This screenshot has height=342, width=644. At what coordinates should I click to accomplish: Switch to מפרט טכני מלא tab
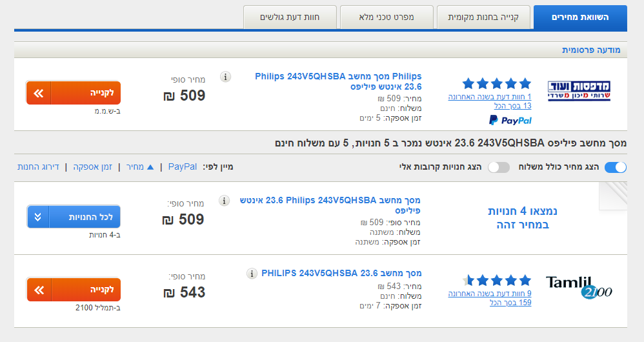coord(387,17)
